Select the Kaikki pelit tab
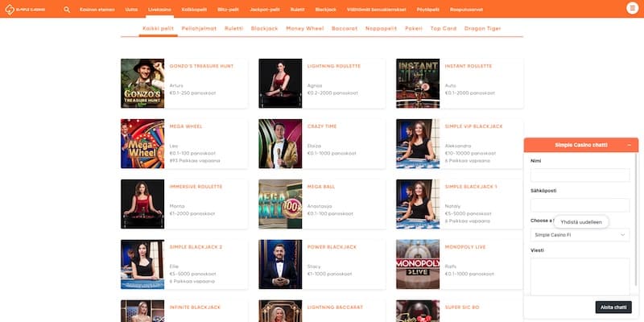 (x=158, y=29)
